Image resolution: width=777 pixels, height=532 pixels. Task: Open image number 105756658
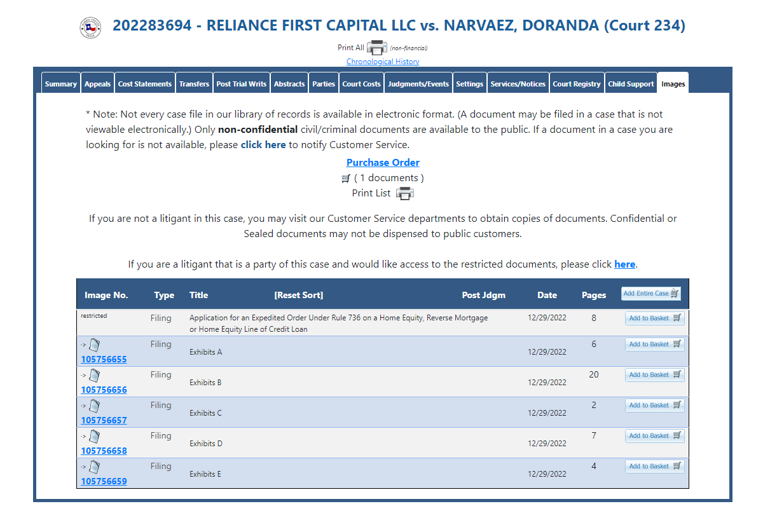(x=104, y=451)
